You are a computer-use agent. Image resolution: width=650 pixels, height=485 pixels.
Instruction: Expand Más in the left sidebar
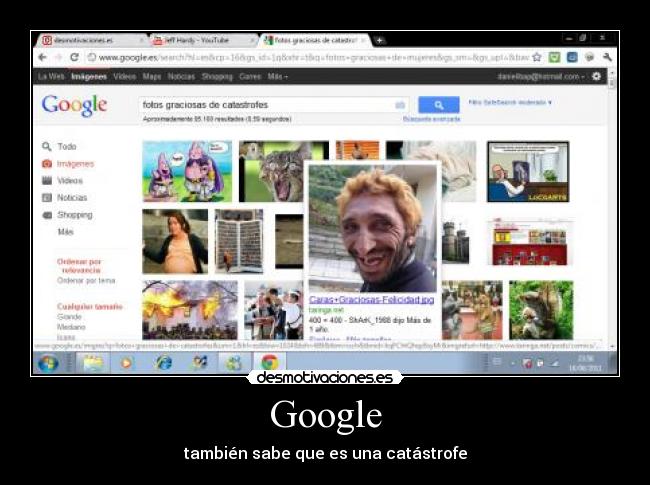(x=65, y=232)
